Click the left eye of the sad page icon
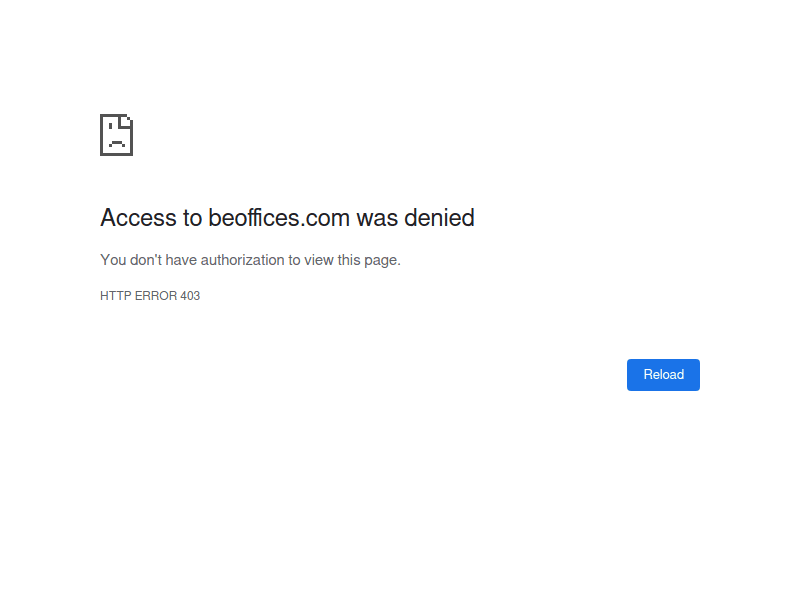Viewport: 800px width, 600px height. coord(110,126)
